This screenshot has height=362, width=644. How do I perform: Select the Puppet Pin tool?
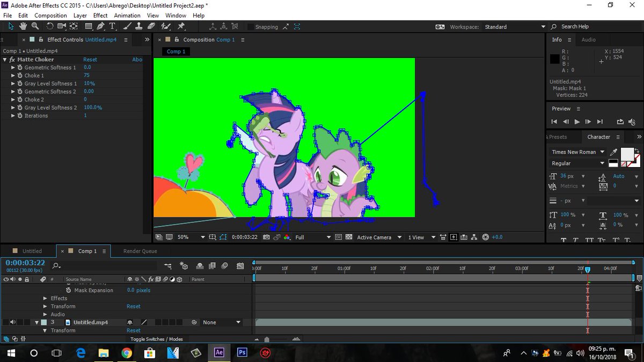[181, 26]
